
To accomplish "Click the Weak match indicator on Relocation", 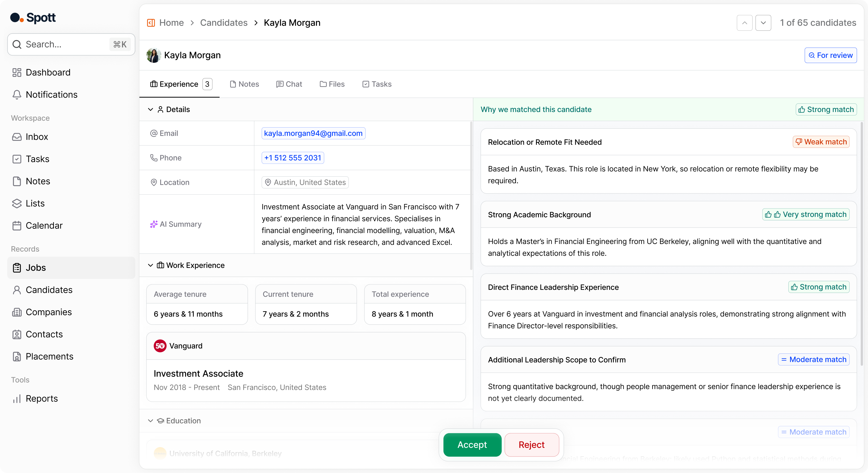I will [x=820, y=142].
